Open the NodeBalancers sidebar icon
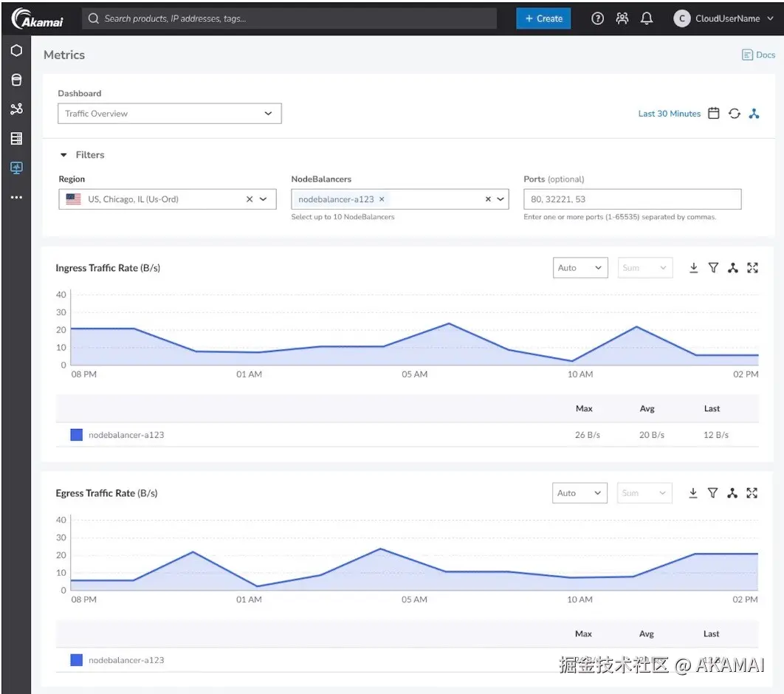 tap(16, 109)
